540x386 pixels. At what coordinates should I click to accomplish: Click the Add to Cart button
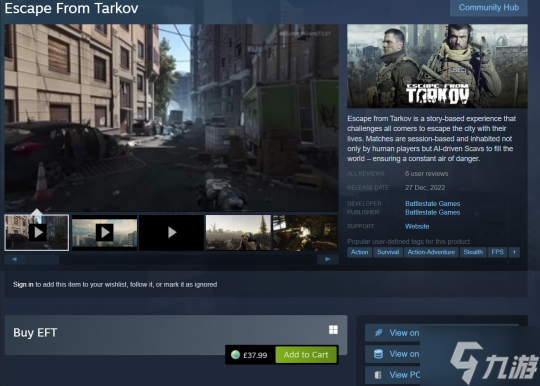pos(306,355)
